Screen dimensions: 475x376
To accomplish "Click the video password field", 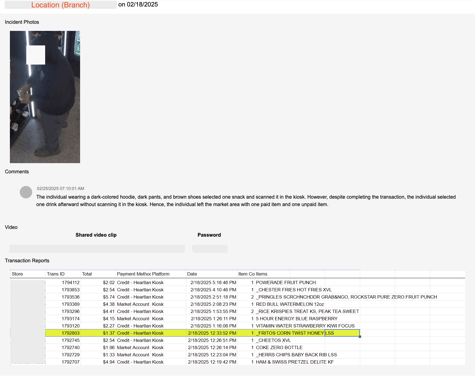I will pos(210,249).
